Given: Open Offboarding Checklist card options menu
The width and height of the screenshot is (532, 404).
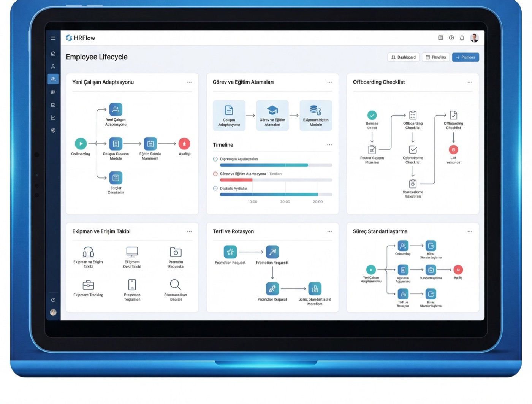Looking at the screenshot, I should pos(470,82).
